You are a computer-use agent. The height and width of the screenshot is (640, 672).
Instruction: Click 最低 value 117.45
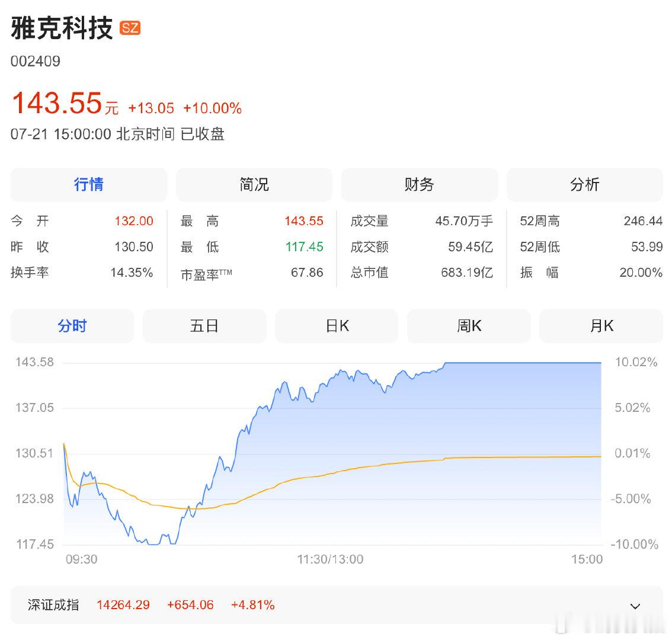304,247
